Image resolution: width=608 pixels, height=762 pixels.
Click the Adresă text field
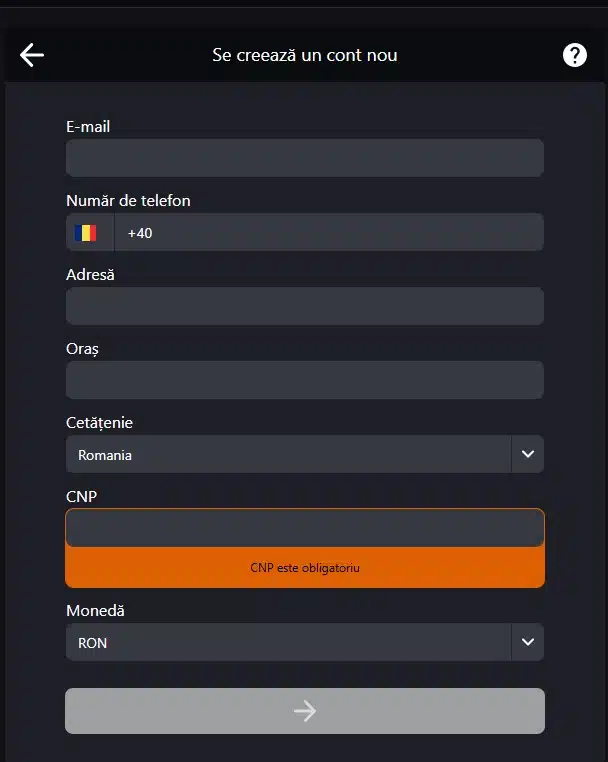pos(305,306)
